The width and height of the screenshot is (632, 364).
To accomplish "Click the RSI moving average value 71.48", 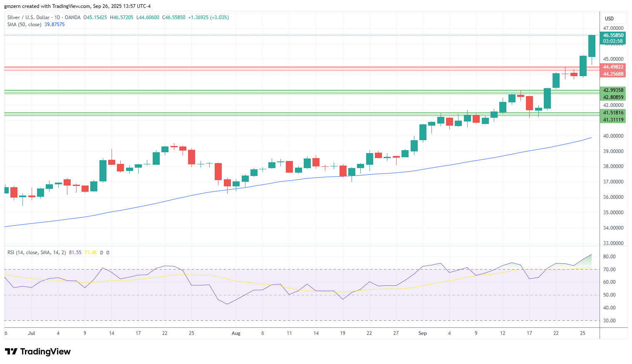I will pyautogui.click(x=90, y=253).
